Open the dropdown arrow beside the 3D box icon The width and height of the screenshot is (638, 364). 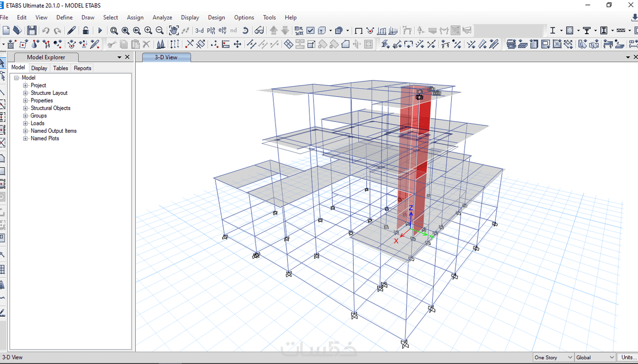click(330, 30)
